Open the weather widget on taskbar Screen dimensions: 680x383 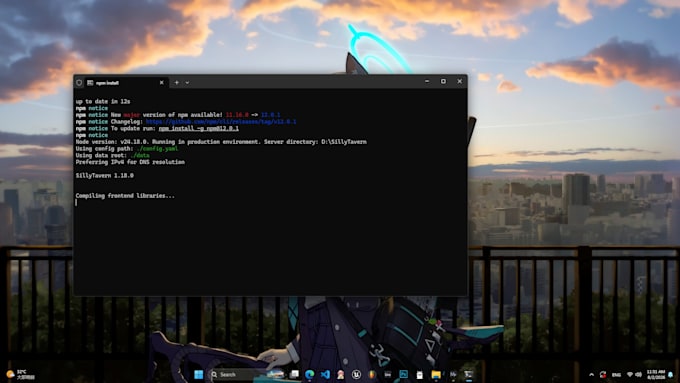click(20, 374)
